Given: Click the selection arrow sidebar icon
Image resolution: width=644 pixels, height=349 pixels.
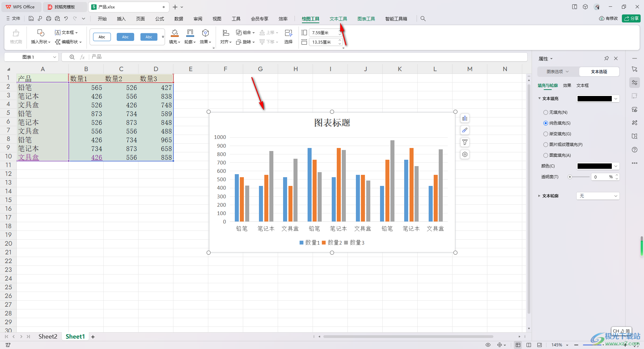Looking at the screenshot, I should (x=635, y=69).
